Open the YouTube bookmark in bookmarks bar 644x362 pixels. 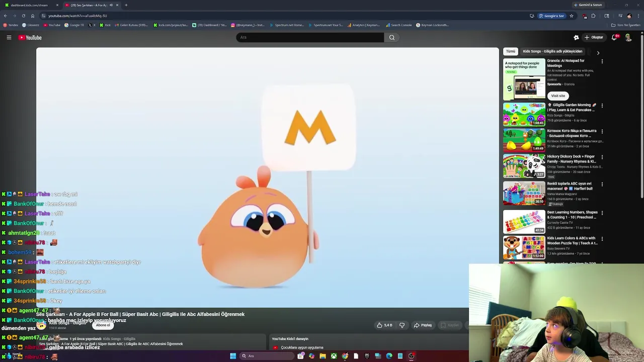[51, 25]
